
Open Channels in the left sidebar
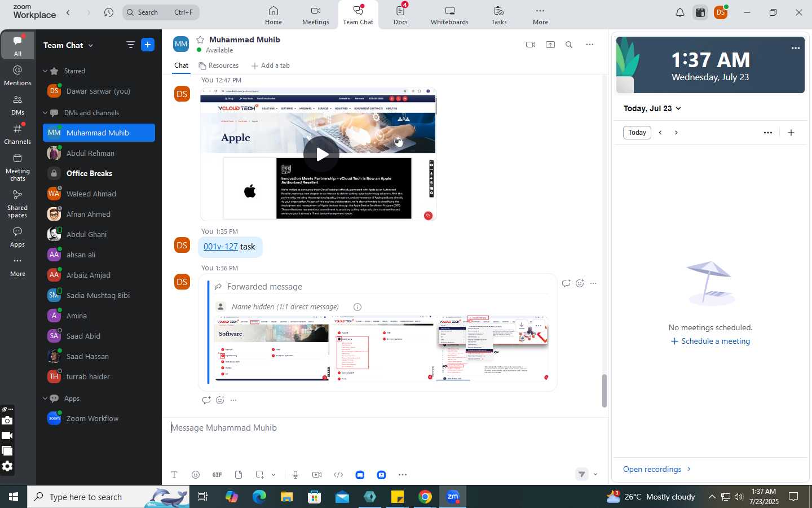click(18, 134)
